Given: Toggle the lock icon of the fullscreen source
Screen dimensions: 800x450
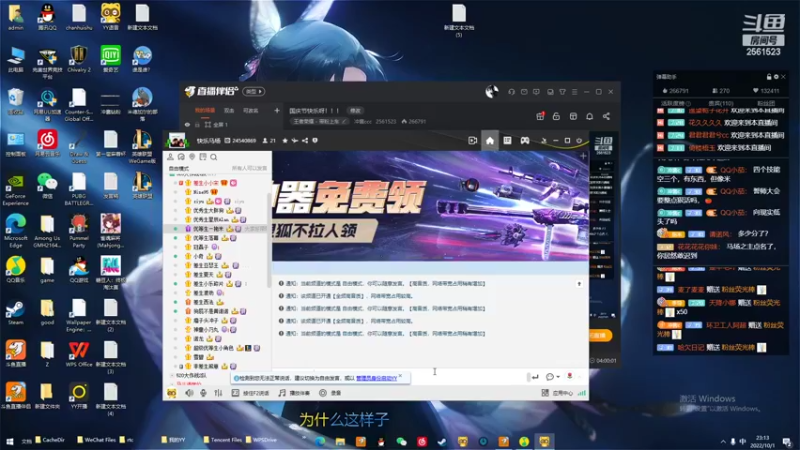Looking at the screenshot, I should click(197, 124).
